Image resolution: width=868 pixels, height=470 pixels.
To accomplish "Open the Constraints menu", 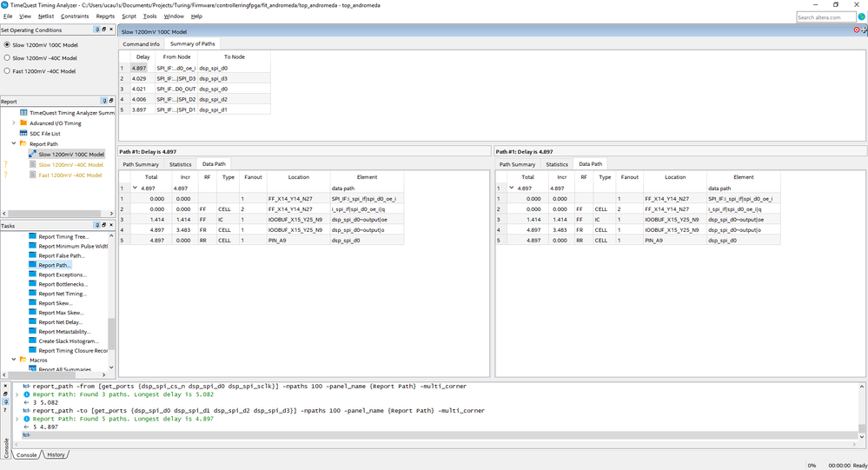I will coord(74,16).
